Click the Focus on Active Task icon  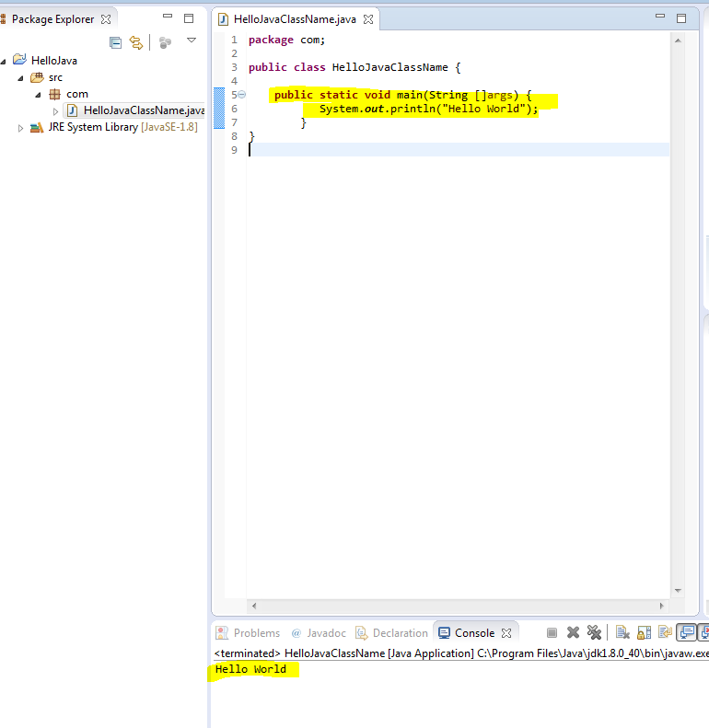165,43
